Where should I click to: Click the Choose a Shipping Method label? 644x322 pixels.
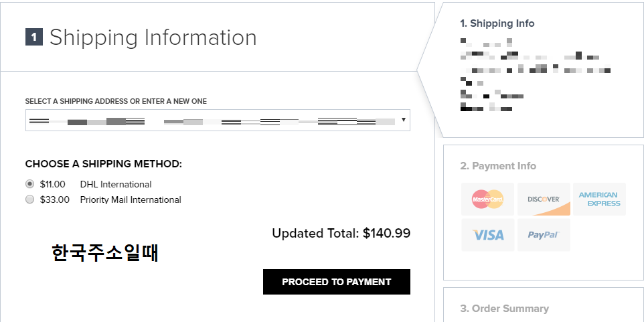click(x=103, y=164)
